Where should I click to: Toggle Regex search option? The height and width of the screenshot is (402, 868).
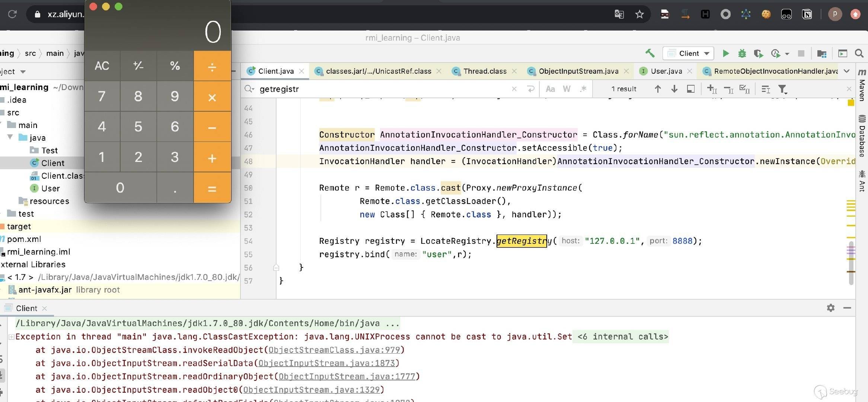[x=583, y=89]
